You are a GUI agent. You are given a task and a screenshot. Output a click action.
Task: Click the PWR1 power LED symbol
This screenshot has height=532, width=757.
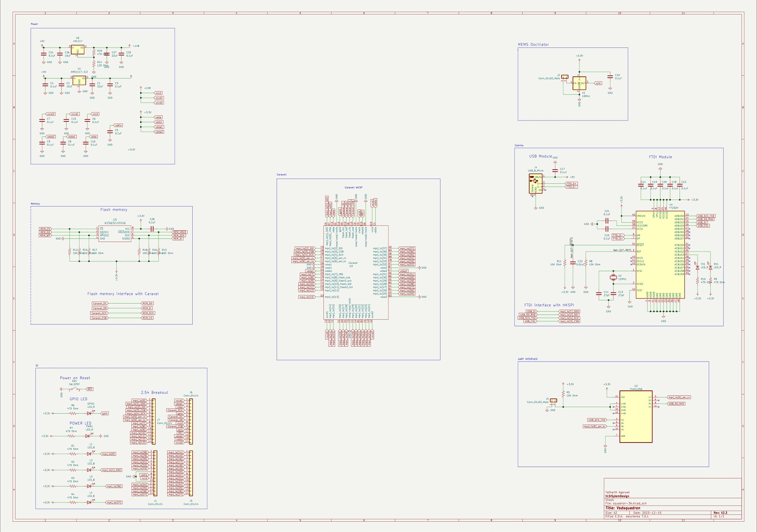pos(88,436)
